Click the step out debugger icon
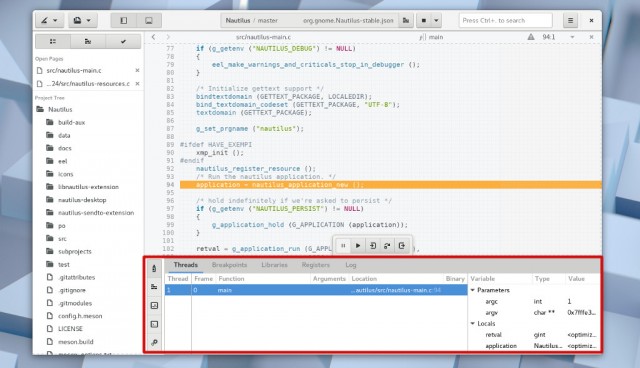The width and height of the screenshot is (640, 368). 402,246
